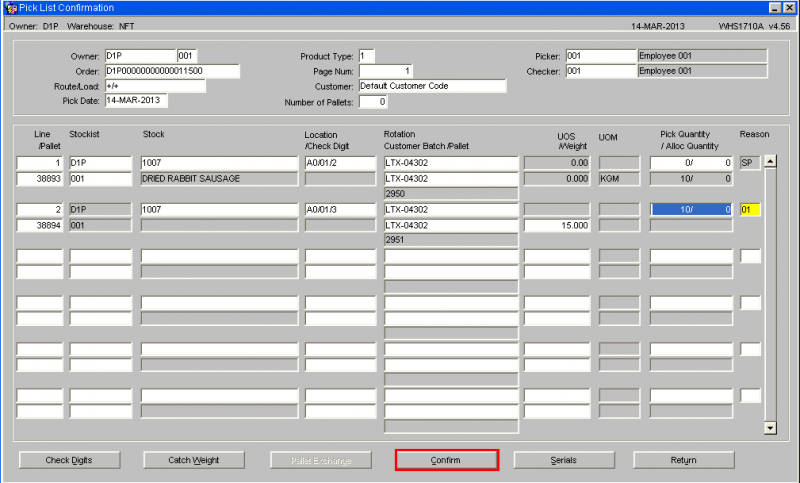800x483 pixels.
Task: Focus the Product Type field
Action: (x=366, y=56)
